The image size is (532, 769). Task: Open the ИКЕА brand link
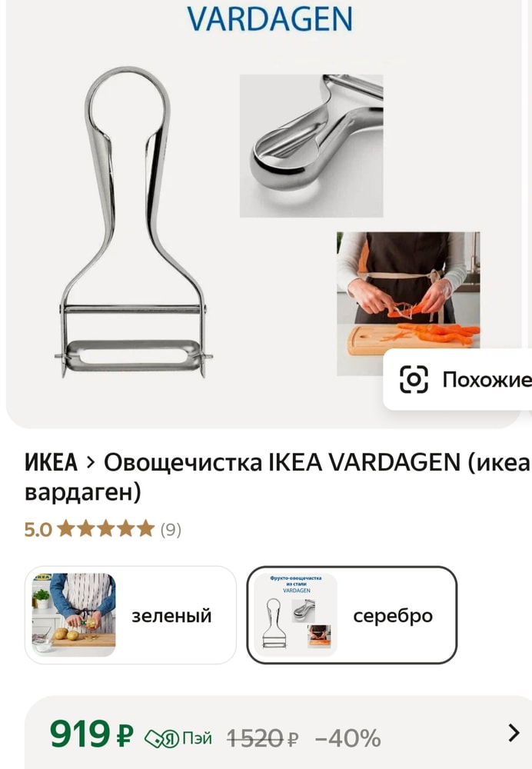(x=51, y=462)
